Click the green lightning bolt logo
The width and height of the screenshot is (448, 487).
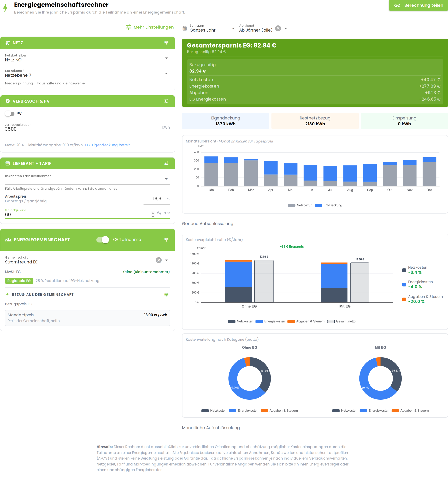5,8
